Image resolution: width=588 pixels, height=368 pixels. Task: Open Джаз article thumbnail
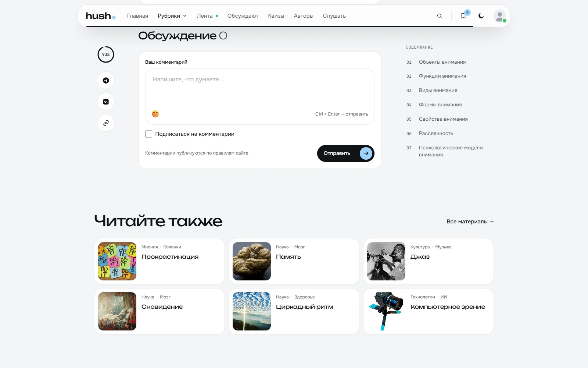click(386, 261)
